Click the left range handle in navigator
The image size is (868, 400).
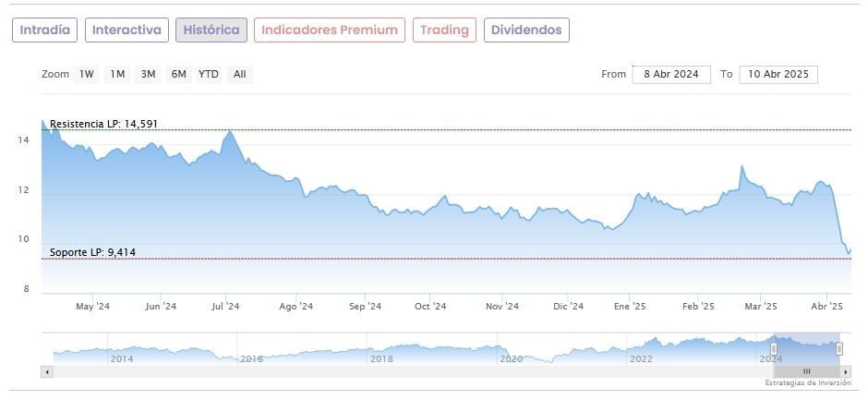(x=774, y=349)
